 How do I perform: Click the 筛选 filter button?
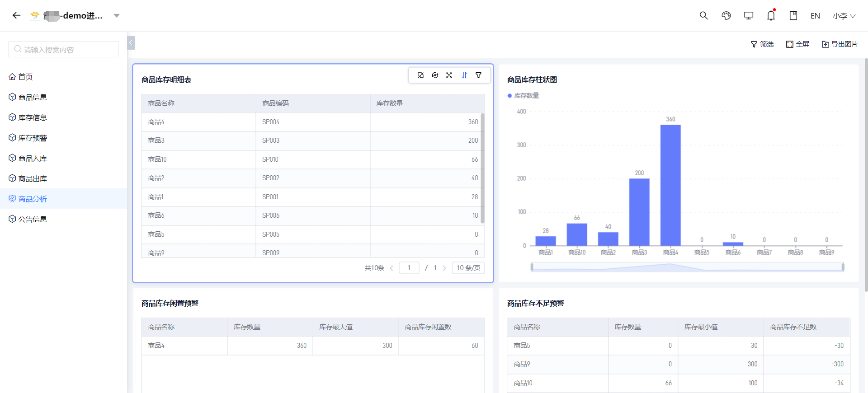[762, 44]
